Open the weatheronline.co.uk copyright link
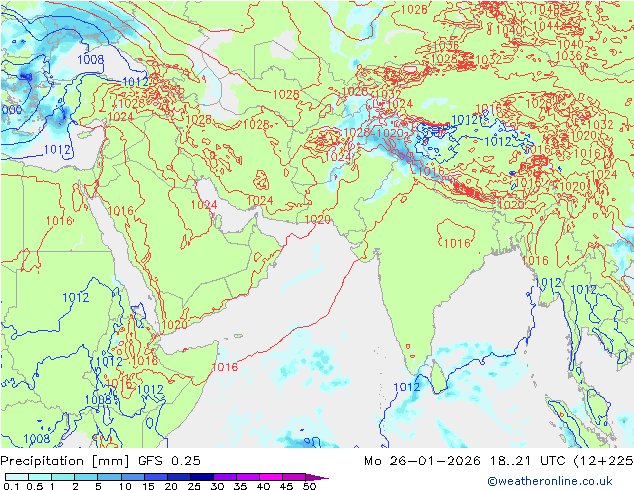Screen dimensions: 634x490 coord(550,481)
